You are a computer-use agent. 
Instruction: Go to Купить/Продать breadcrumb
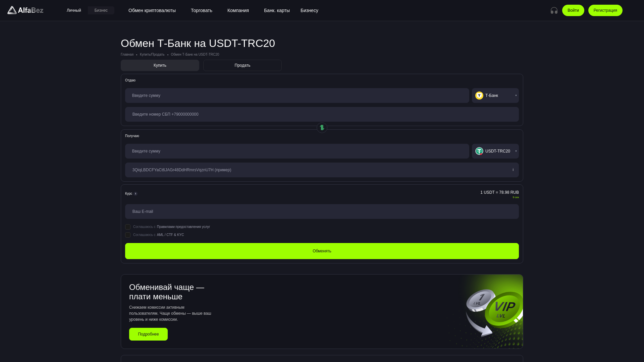click(x=152, y=55)
